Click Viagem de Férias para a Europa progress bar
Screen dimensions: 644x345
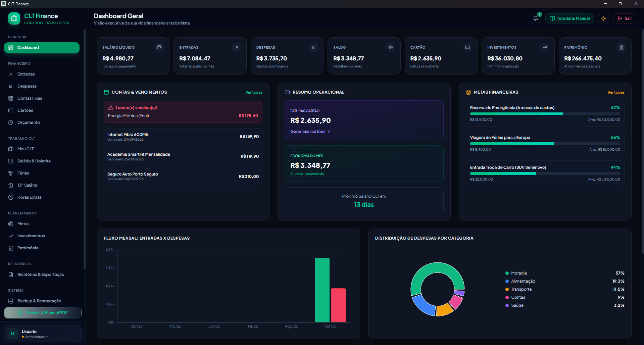(x=545, y=144)
